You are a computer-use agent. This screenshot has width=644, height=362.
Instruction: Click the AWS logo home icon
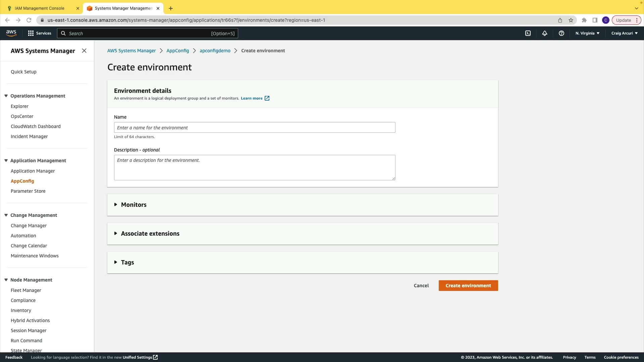(x=11, y=33)
